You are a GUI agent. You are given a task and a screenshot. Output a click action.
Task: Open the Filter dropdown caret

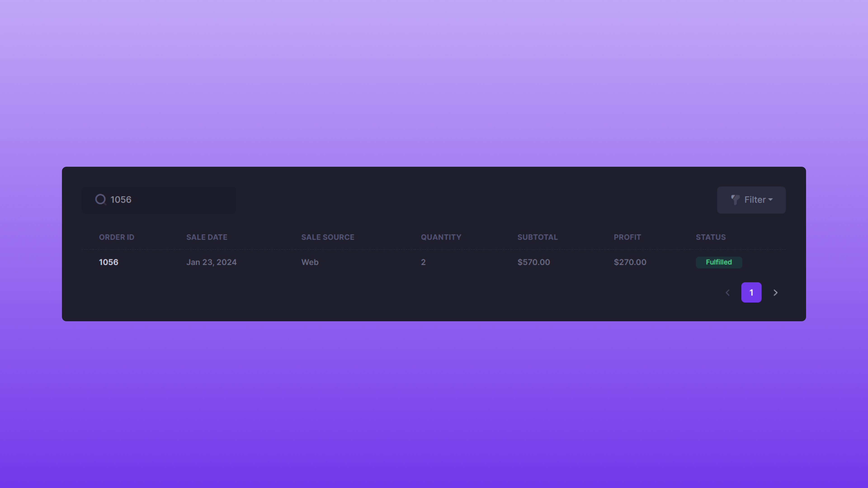[771, 200]
